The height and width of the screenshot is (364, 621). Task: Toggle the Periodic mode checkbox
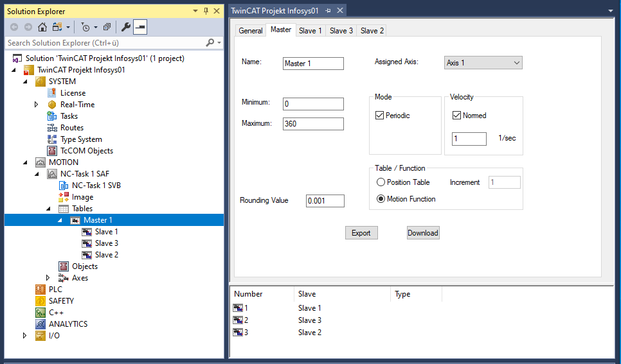click(x=379, y=116)
